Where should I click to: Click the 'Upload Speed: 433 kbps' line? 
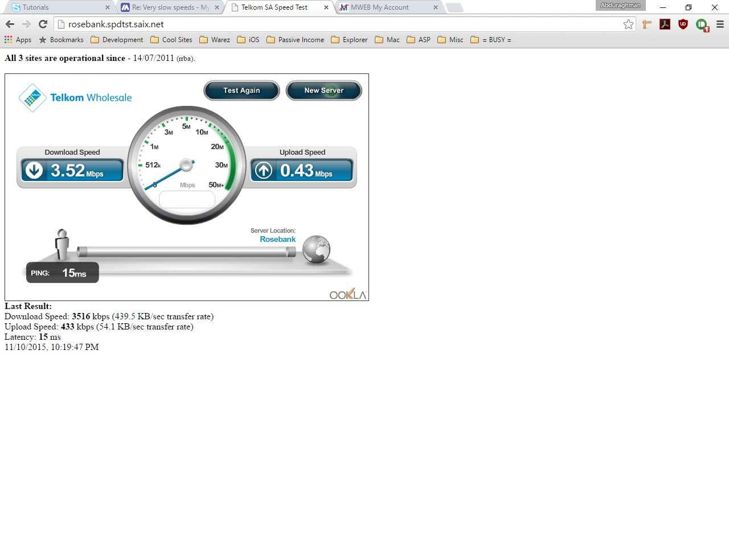coord(99,327)
